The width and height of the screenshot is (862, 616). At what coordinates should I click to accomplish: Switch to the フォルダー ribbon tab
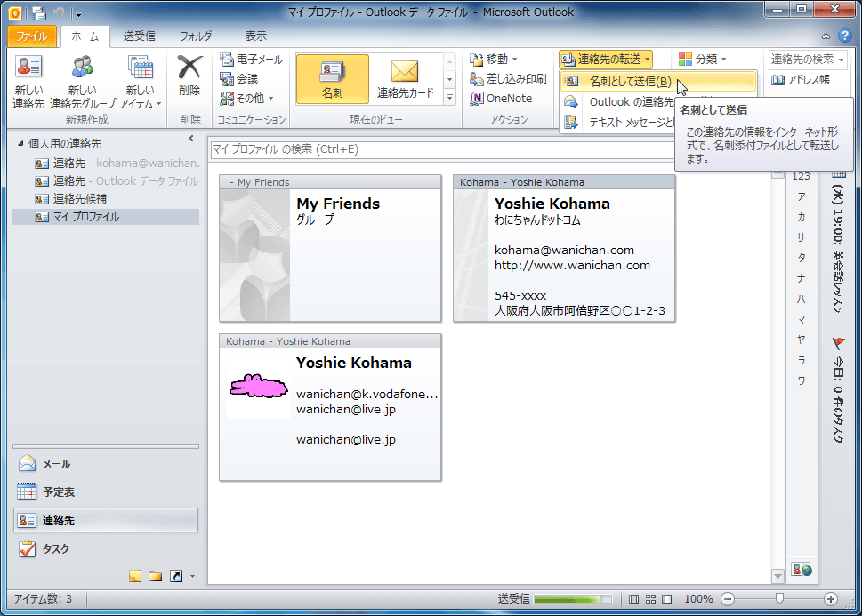pos(199,36)
